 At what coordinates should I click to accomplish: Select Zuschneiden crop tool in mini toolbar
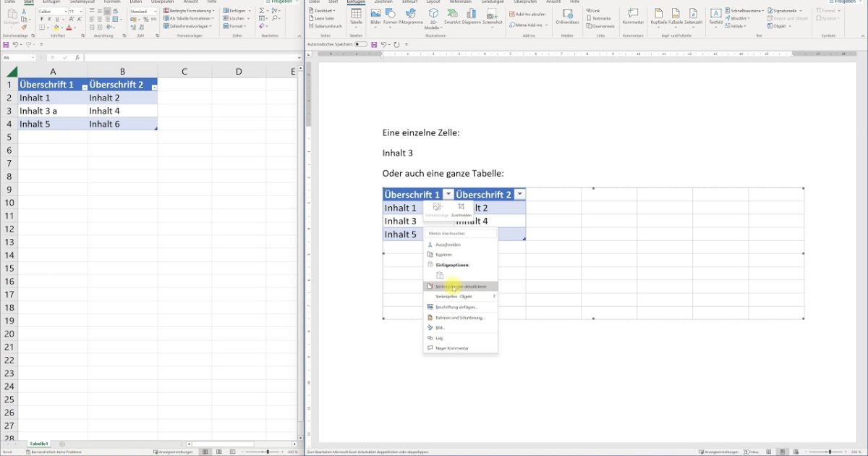pyautogui.click(x=461, y=209)
